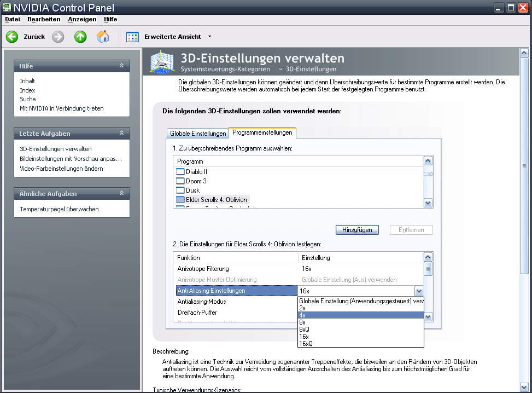
Task: Select 8xQ antialiasing option
Action: coord(361,330)
